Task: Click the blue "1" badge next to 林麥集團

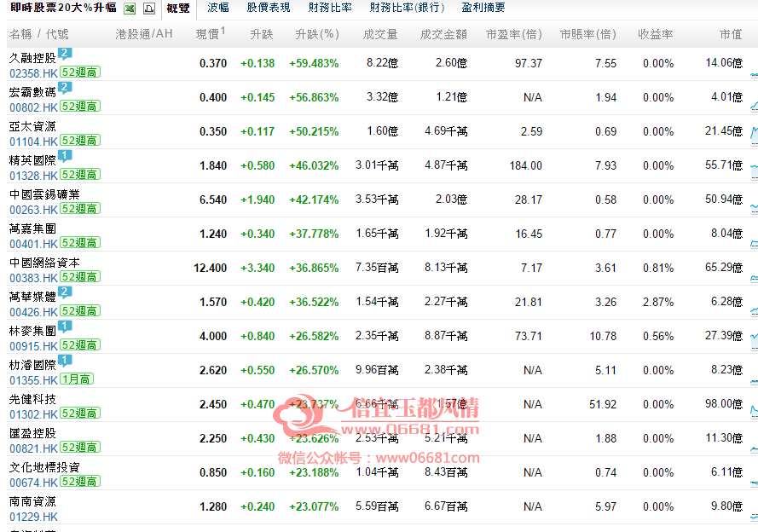Action: [65, 327]
